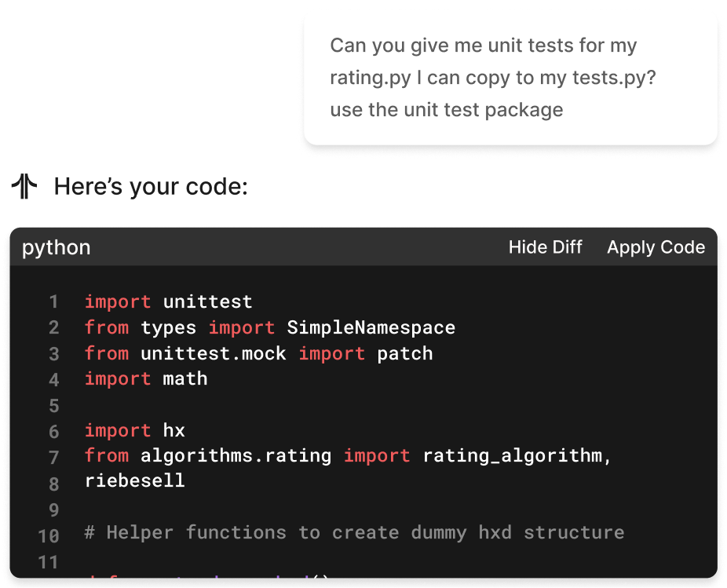This screenshot has width=727, height=588.
Task: Click line number 1 in gutter
Action: [54, 302]
